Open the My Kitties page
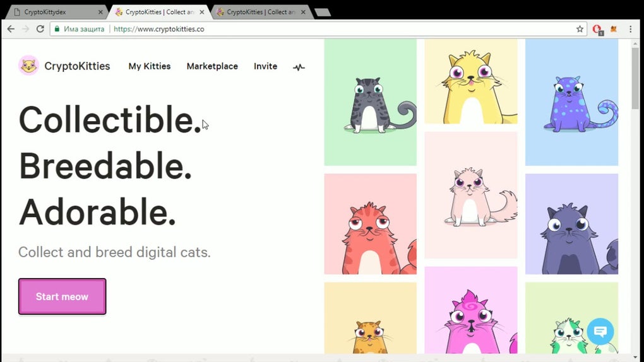Screen dimensions: 644x362 [x=150, y=66]
